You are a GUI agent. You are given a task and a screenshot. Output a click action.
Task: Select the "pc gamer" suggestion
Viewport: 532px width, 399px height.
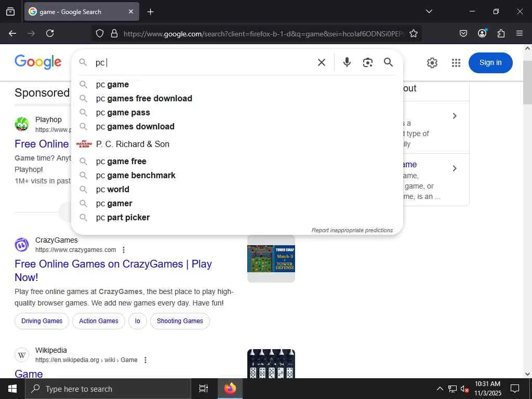coord(237,203)
